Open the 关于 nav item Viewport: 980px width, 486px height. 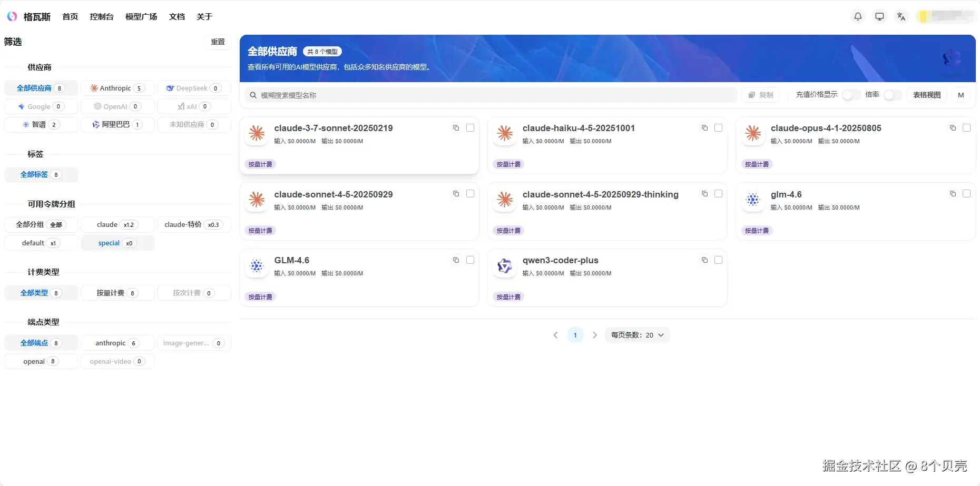(204, 17)
